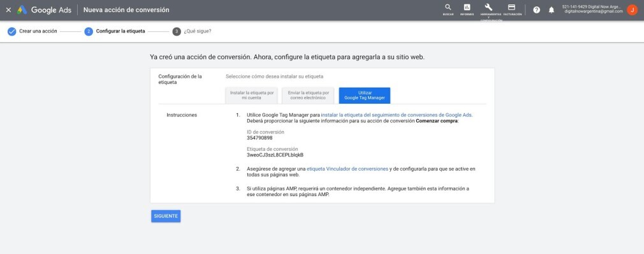Screen dimensions: 644x254
Task: Click the Instrucciones label
Action: [x=182, y=115]
